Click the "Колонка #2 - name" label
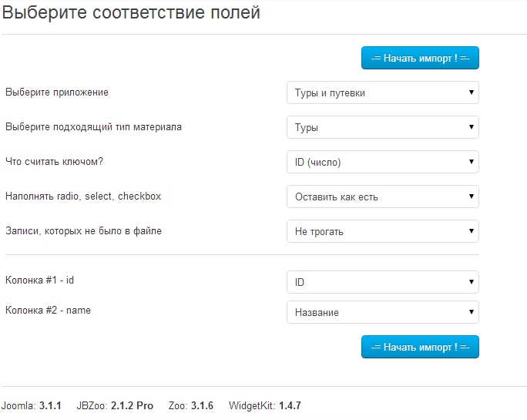527x420 pixels. 48,311
